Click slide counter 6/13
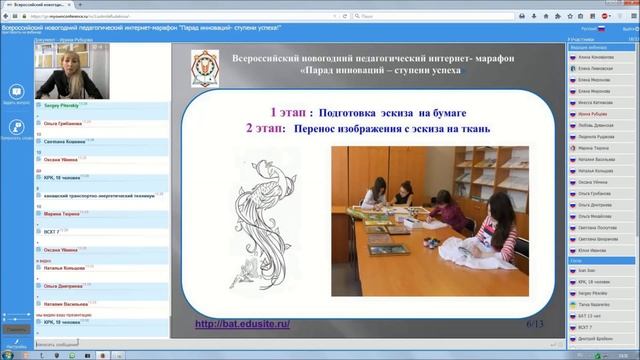The image size is (640, 360). [x=535, y=324]
